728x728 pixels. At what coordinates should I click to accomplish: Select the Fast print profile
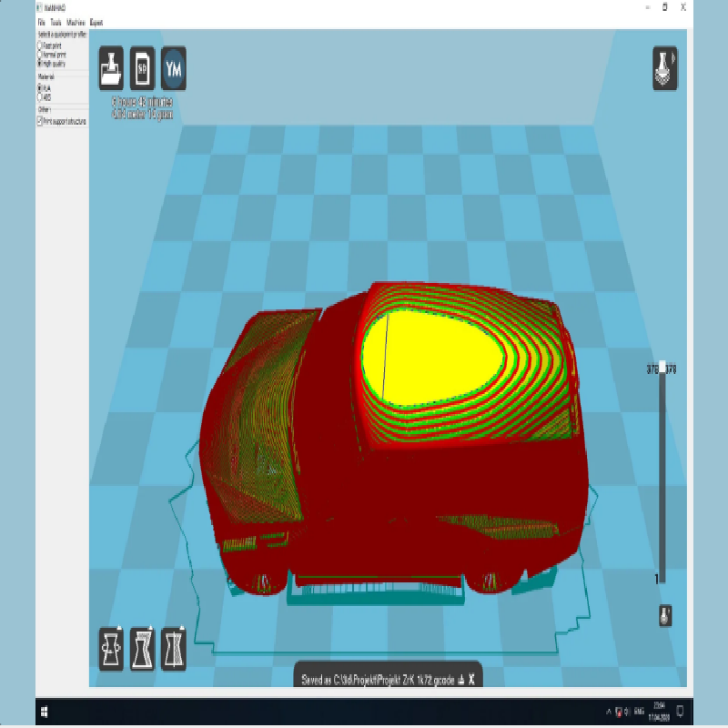(x=39, y=45)
